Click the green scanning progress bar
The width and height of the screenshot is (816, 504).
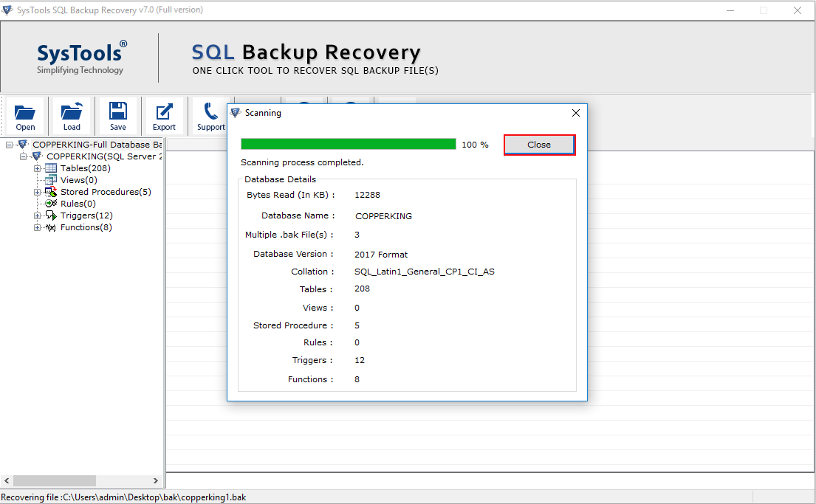pos(348,144)
